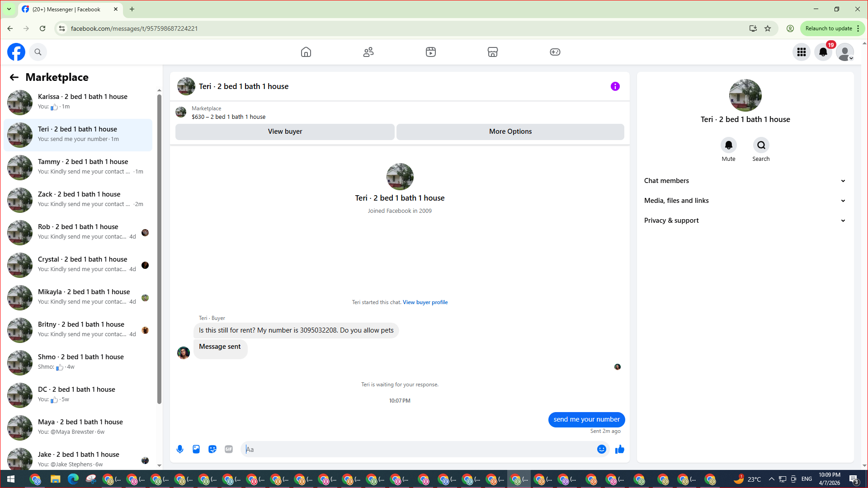This screenshot has height=488, width=868.
Task: Choose a sticker icon
Action: 212,449
